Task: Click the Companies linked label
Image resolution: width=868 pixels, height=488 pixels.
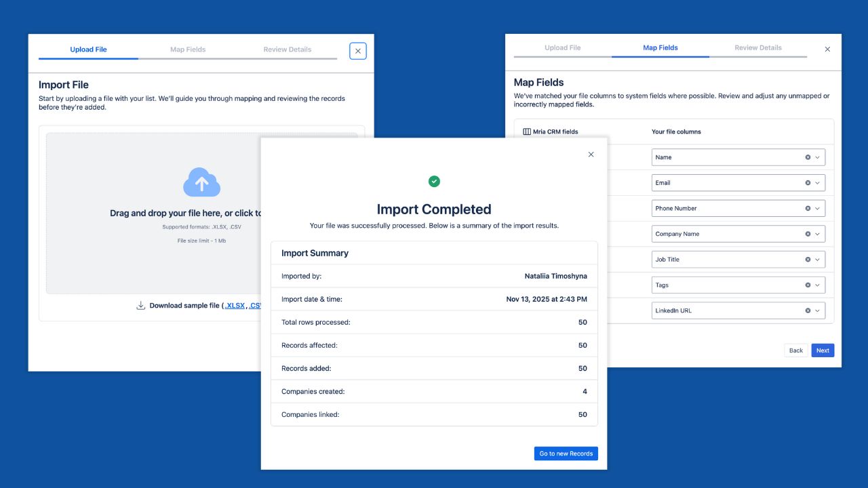Action: tap(311, 414)
